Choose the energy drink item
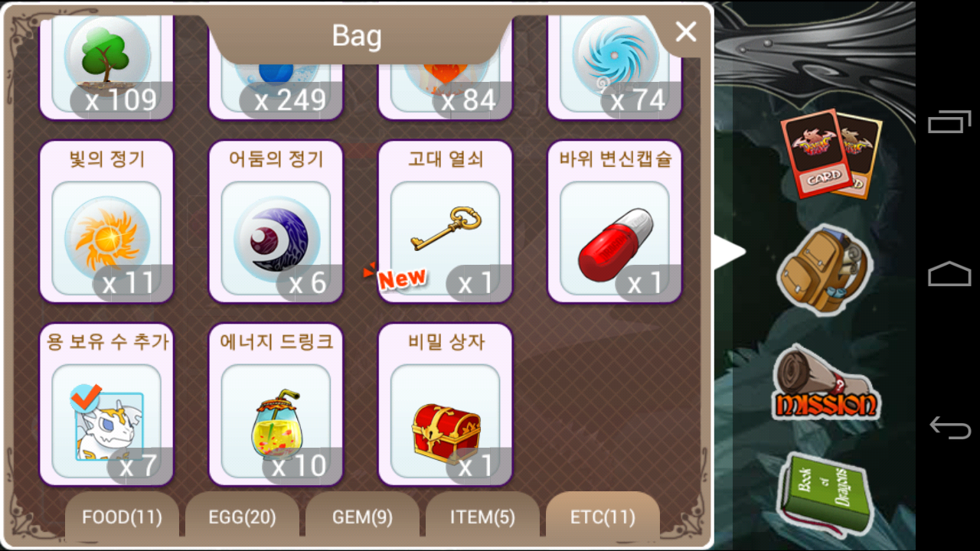 point(276,405)
